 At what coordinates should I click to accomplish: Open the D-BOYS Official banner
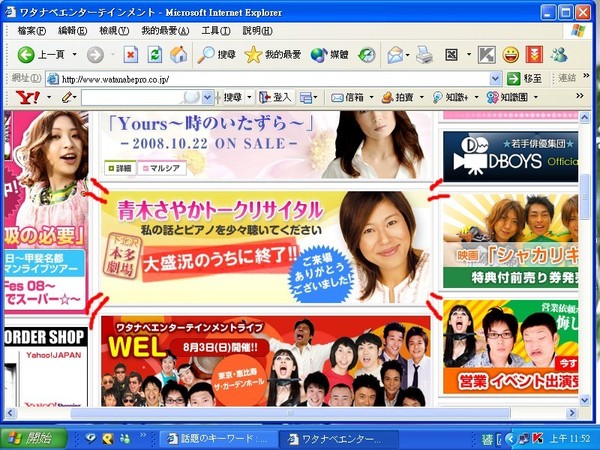[510, 157]
